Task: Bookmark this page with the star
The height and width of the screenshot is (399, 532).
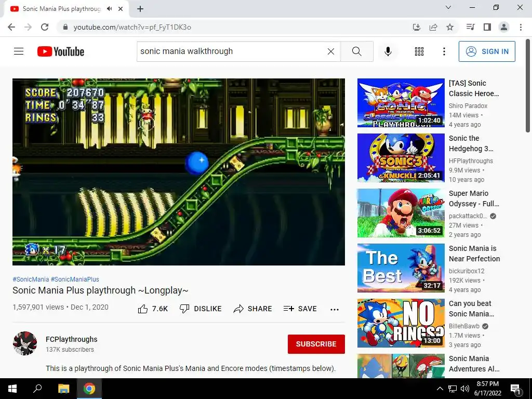Action: tap(450, 27)
